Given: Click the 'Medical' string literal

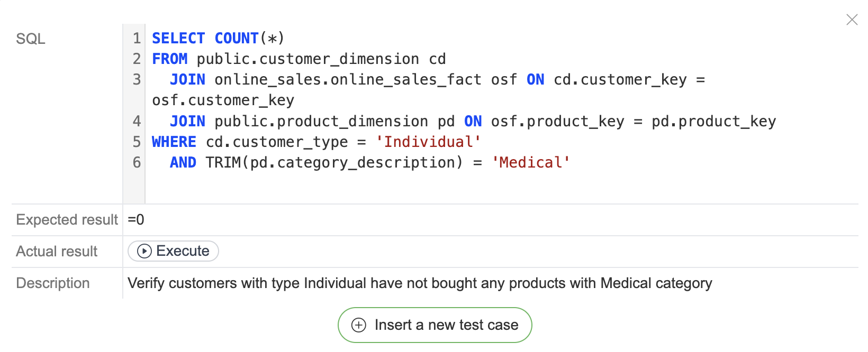Looking at the screenshot, I should (531, 162).
